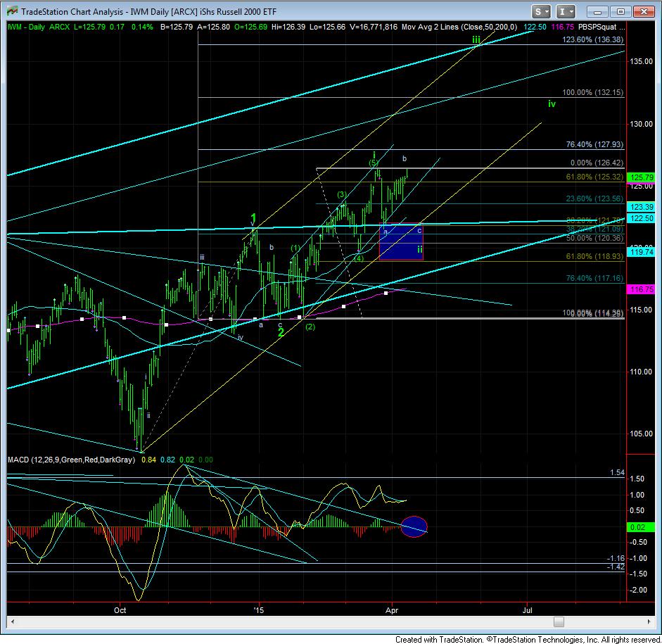The height and width of the screenshot is (644, 662).
Task: Select the magenta 116.75 moving average marker
Action: click(642, 289)
